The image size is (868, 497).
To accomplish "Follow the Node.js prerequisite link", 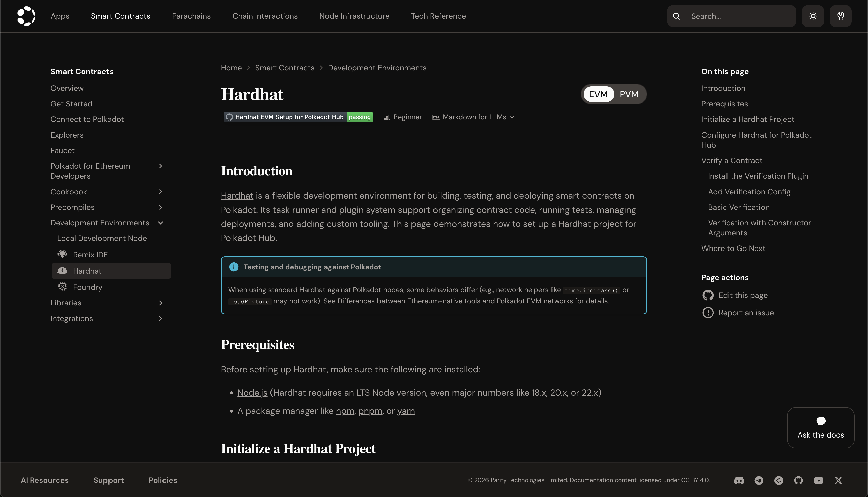I will [252, 393].
